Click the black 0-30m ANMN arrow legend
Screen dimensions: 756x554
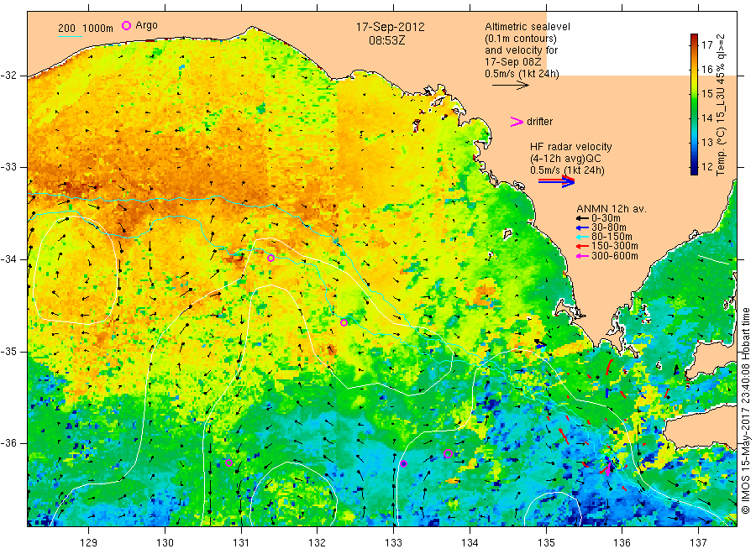pos(582,218)
